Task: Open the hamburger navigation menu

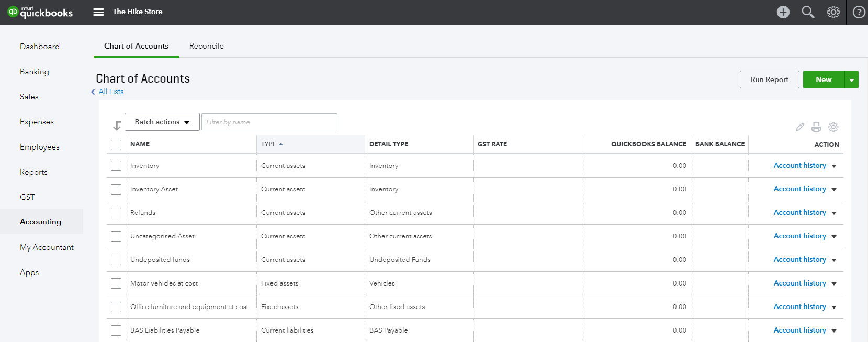Action: (x=98, y=12)
